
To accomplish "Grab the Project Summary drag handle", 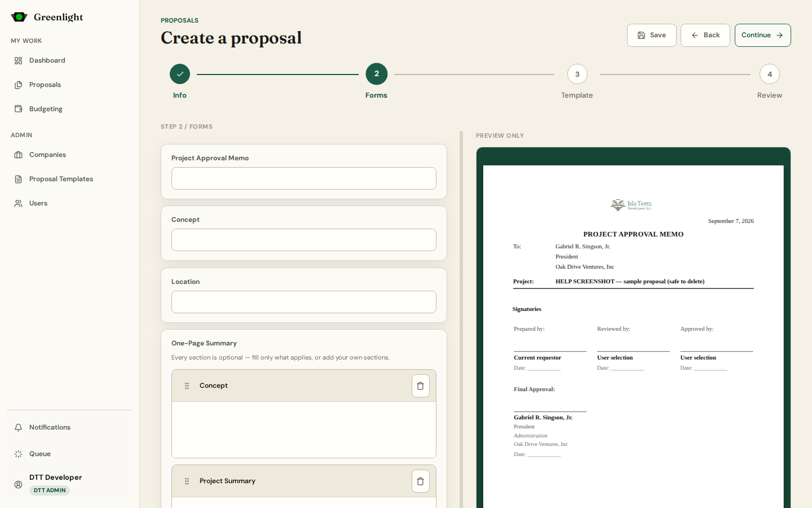I will click(187, 481).
